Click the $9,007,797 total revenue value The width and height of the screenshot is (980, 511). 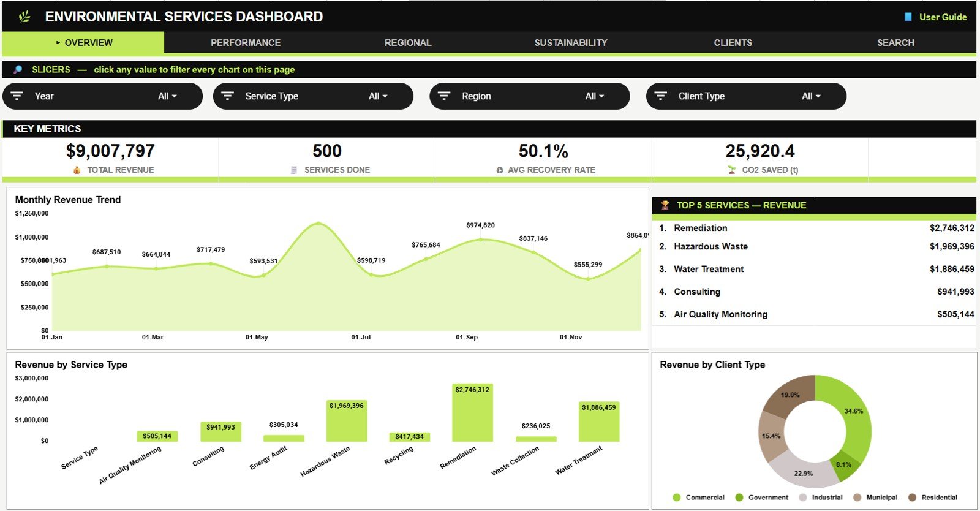[x=110, y=151]
